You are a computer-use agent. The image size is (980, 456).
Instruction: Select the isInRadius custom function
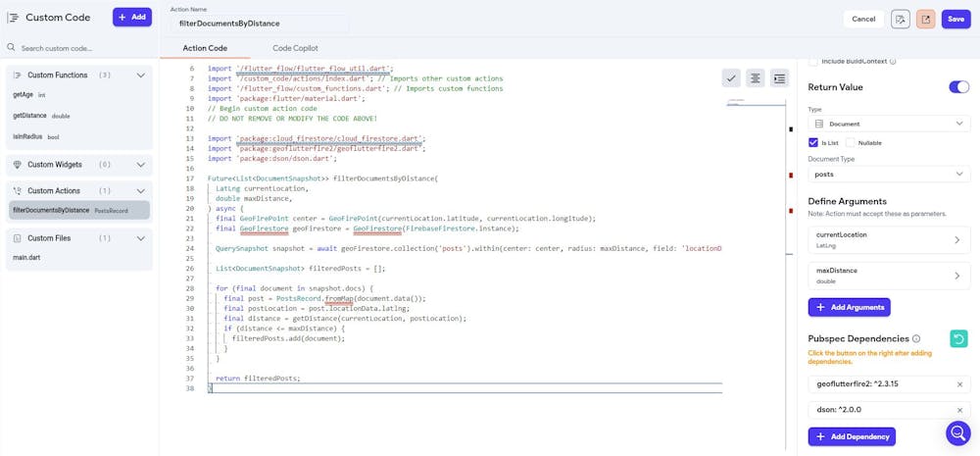[x=35, y=136]
